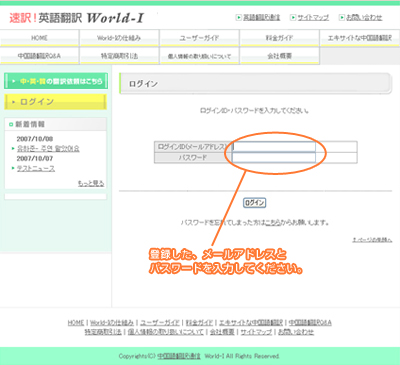Screen dimensions: 400x365
Task: Open the World-Iの仕組み navigation tab
Action: coord(119,38)
